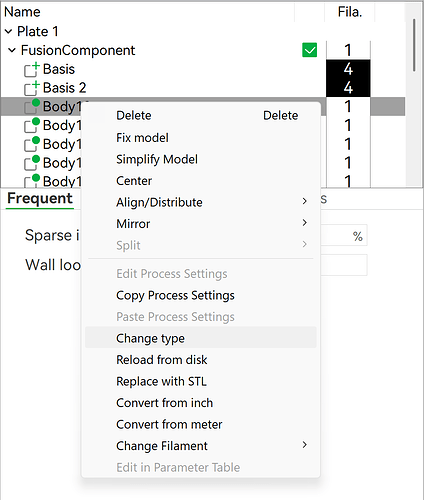Click the Sparse infill percent input field
This screenshot has width=424, height=500.
tap(344, 236)
